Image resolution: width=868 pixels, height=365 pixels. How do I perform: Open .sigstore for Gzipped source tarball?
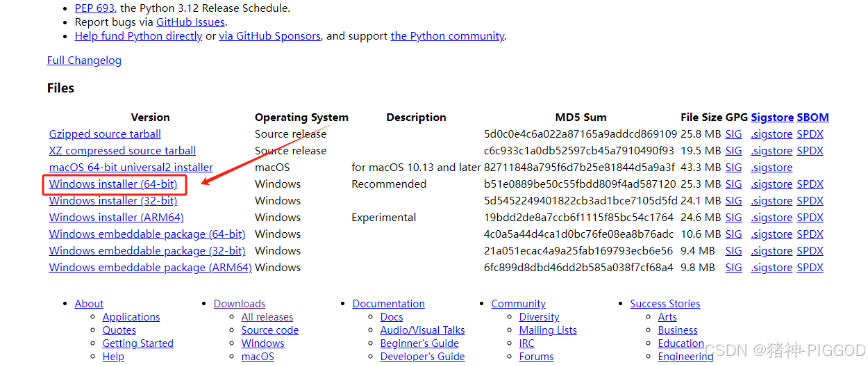tap(771, 134)
